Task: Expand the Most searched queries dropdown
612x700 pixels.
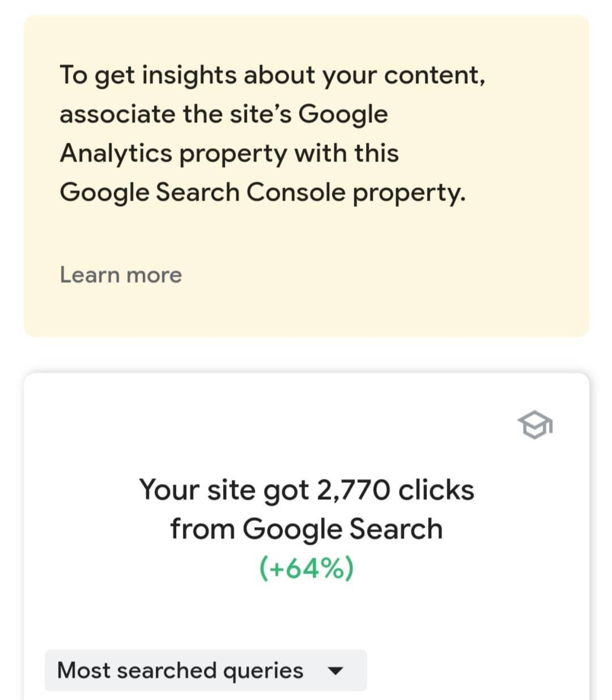Action: point(206,670)
